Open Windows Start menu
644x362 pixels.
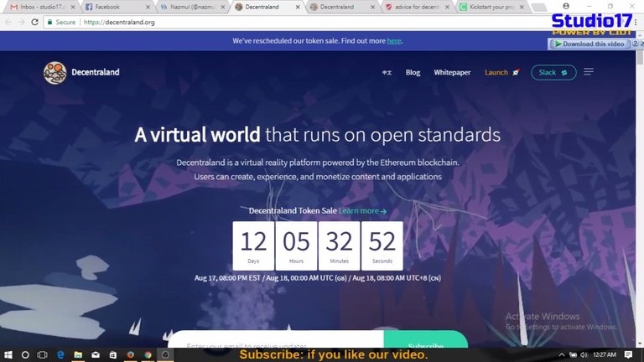[8, 354]
